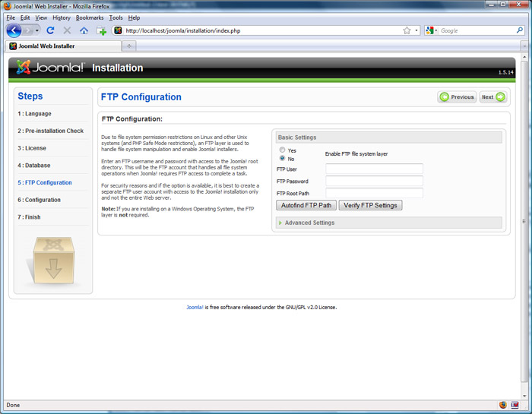This screenshot has width=532, height=414.
Task: Click step 1 : Language
Action: tap(35, 114)
